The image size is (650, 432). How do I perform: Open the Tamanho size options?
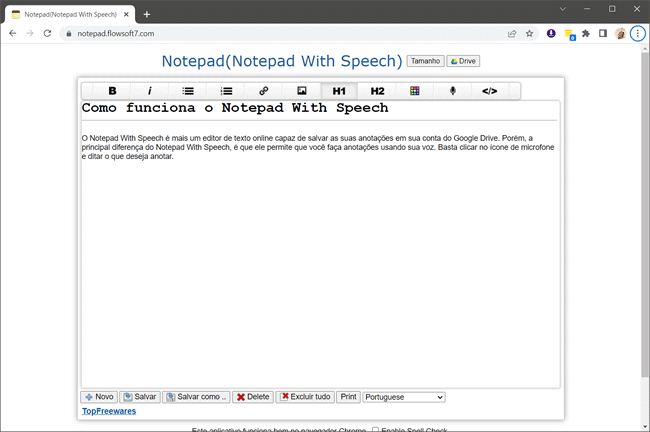point(424,61)
